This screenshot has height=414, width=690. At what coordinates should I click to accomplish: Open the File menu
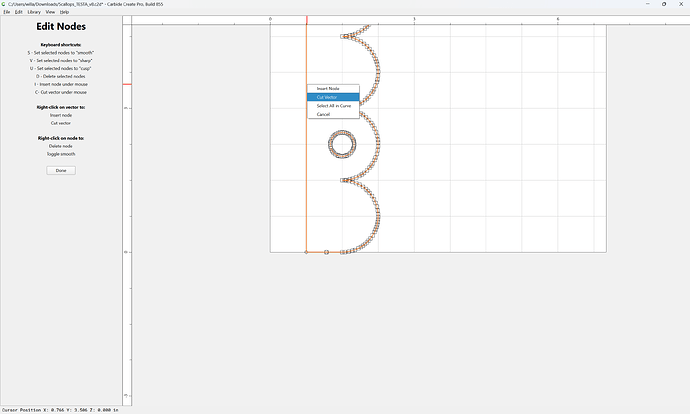click(x=7, y=12)
